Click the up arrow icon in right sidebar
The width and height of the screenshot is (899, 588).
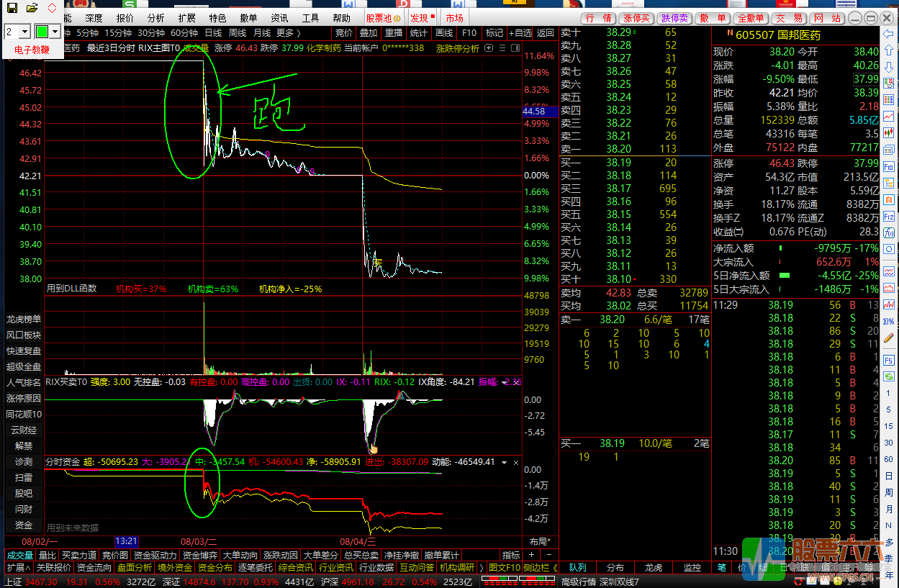890,50
